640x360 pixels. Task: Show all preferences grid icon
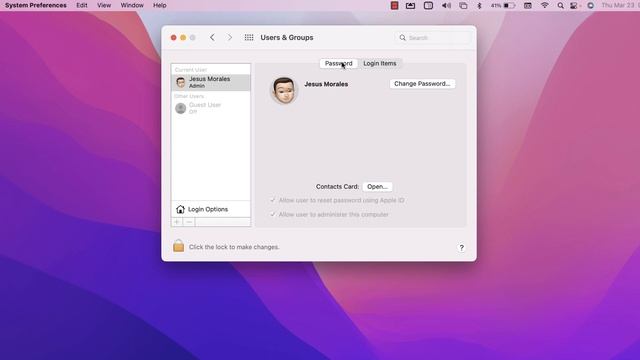(x=249, y=38)
